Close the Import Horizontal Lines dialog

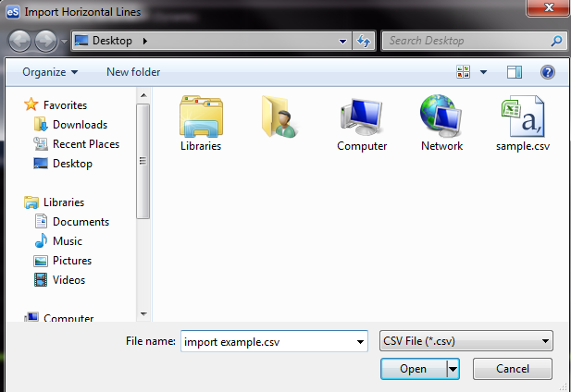[x=549, y=7]
